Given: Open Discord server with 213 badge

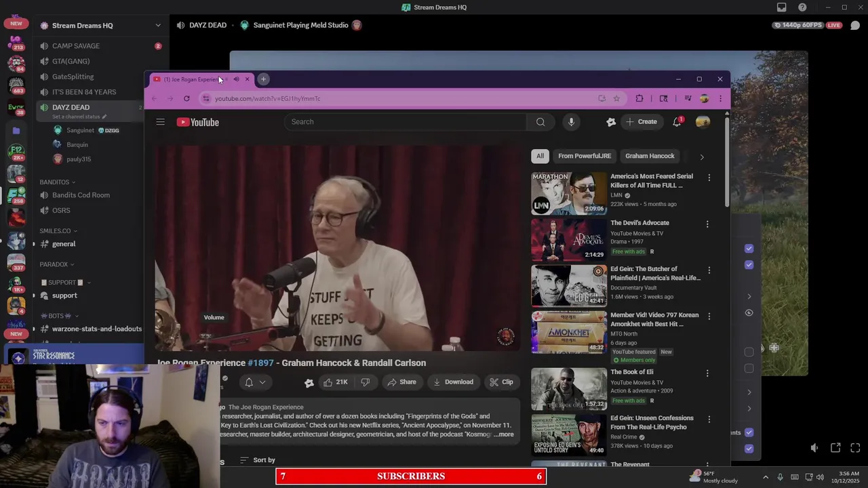Looking at the screenshot, I should (16, 42).
